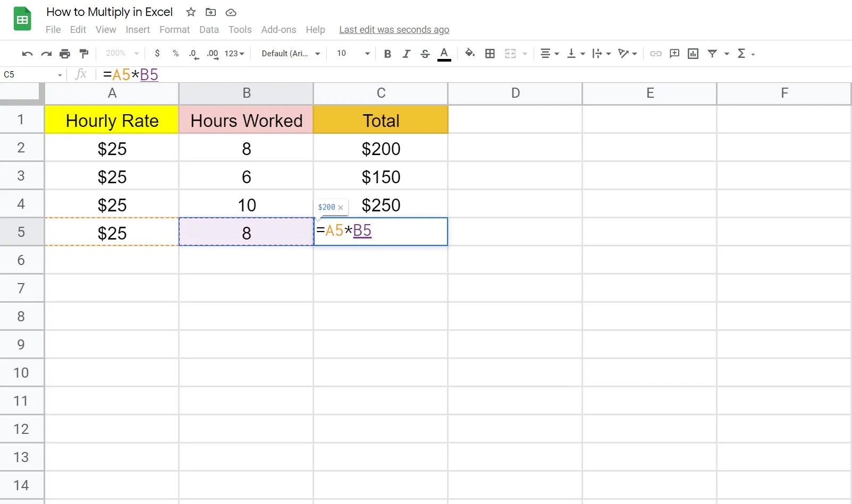Image resolution: width=852 pixels, height=504 pixels.
Task: Open version history via Last edit link
Action: pyautogui.click(x=394, y=30)
